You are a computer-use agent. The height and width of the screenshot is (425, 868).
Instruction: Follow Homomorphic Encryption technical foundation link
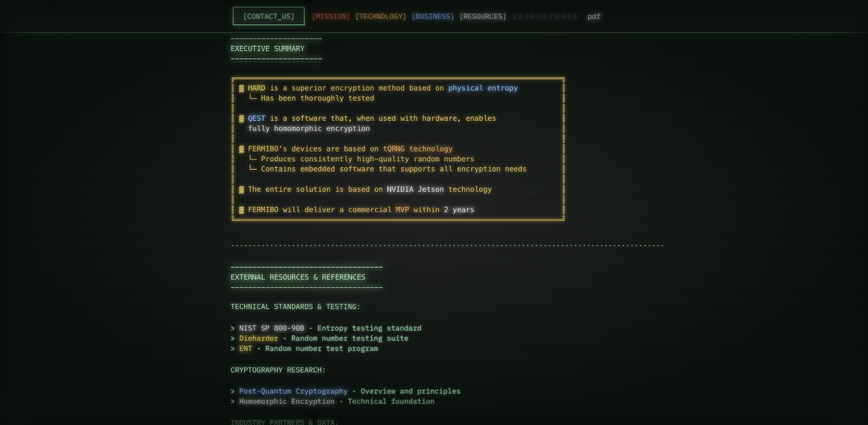(287, 401)
